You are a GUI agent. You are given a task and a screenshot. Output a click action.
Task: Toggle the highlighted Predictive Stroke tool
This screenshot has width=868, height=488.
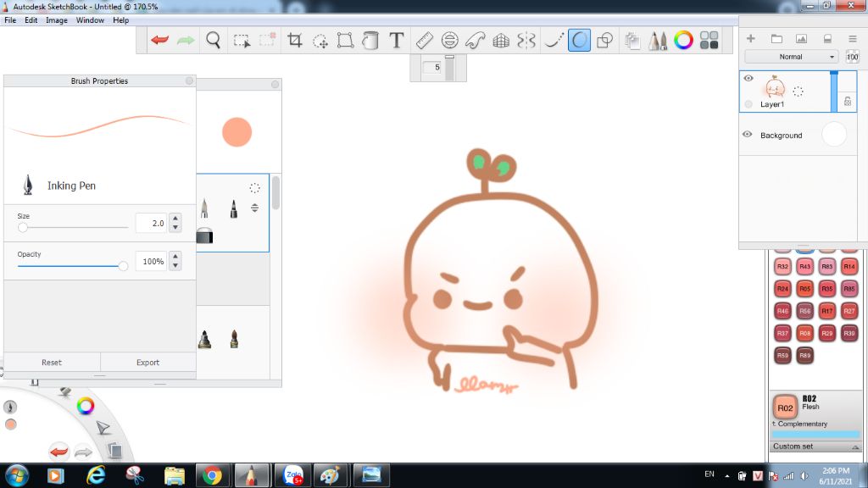pos(579,40)
